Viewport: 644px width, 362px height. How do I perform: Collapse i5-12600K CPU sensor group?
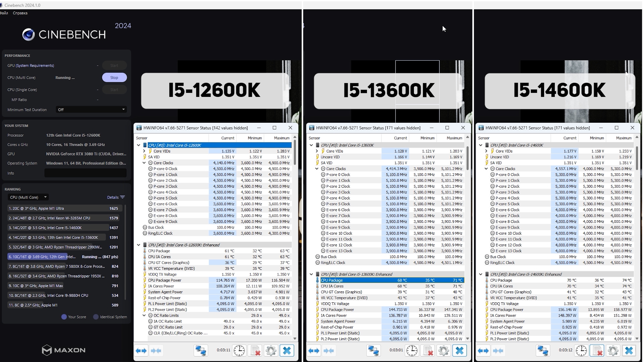pos(139,145)
